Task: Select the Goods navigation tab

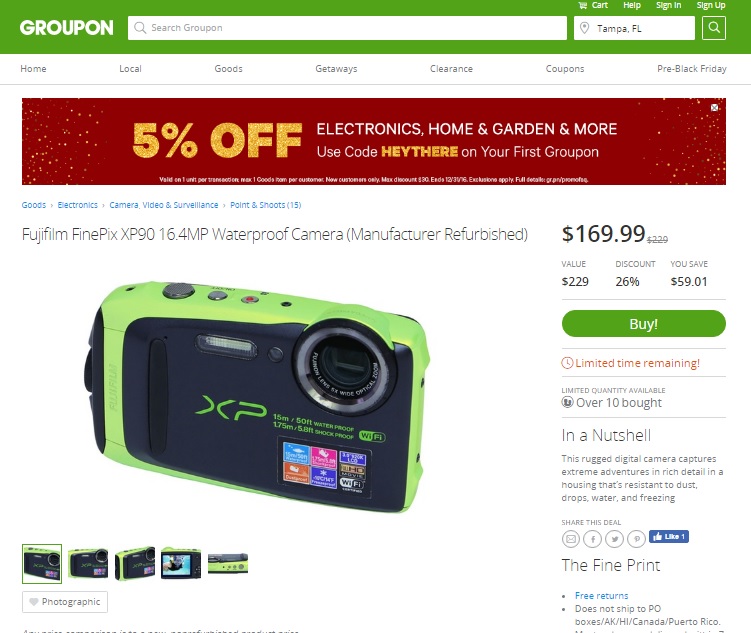Action: tap(228, 68)
